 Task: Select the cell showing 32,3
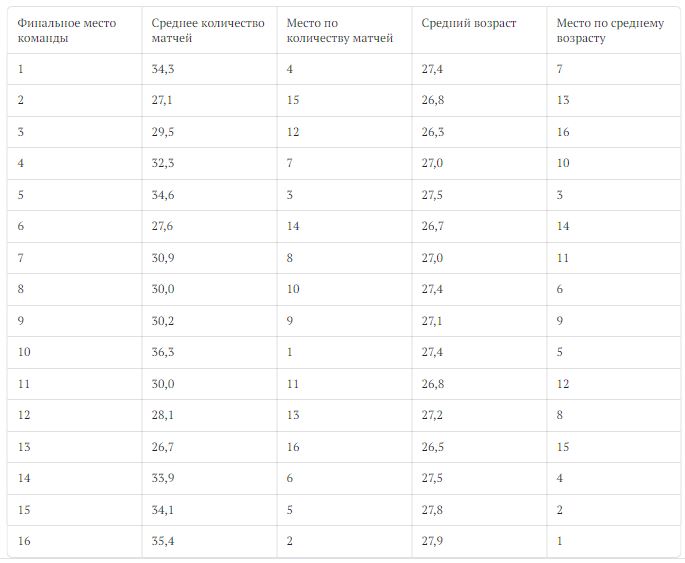[163, 163]
